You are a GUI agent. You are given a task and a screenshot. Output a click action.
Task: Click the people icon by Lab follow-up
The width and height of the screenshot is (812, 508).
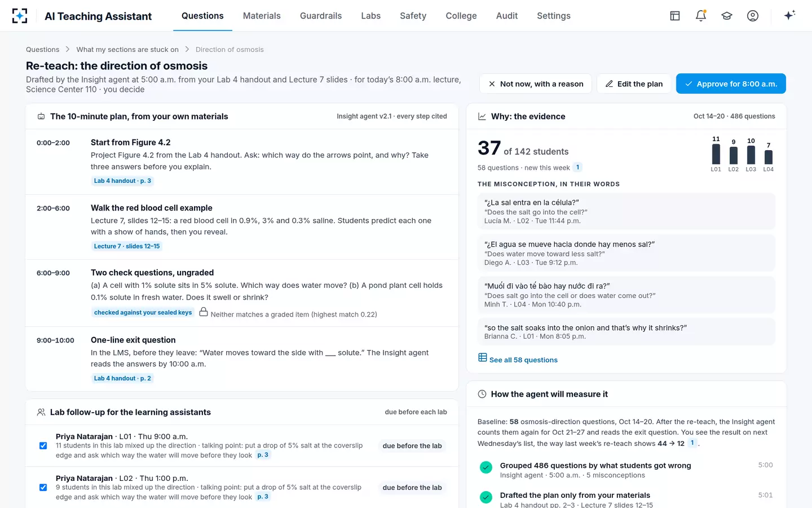pos(41,412)
